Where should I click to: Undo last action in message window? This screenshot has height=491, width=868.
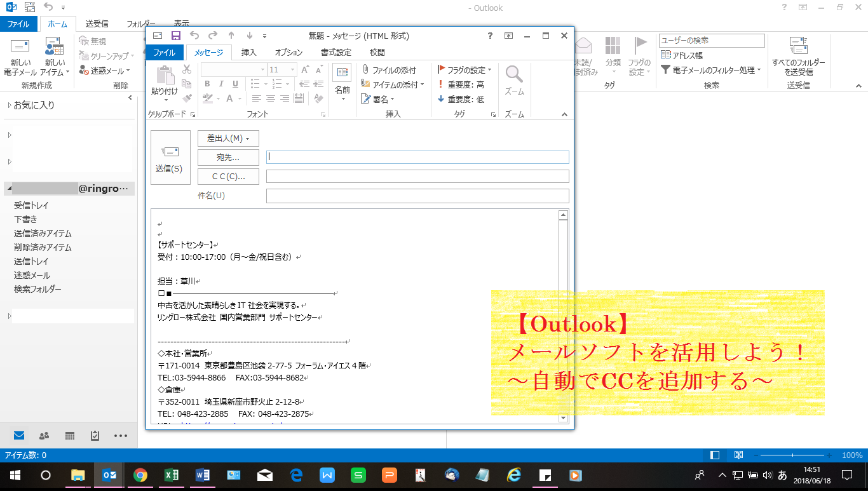[x=194, y=36]
